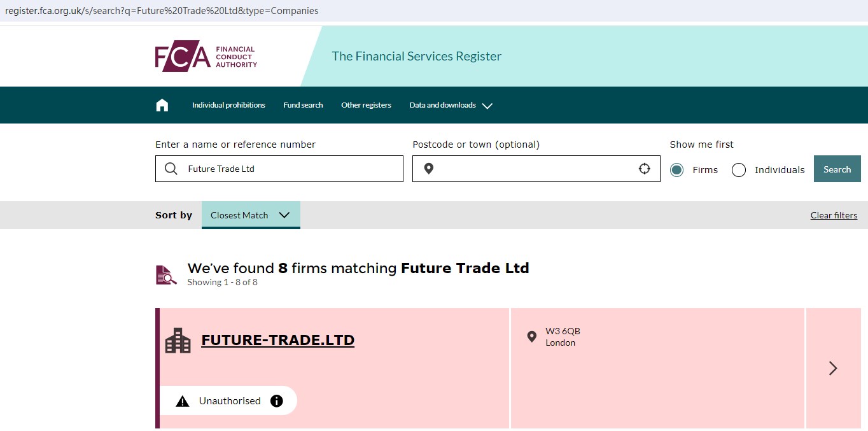Click the building icon for FUTURE-TRADE.LTD
The width and height of the screenshot is (868, 431).
coord(178,341)
